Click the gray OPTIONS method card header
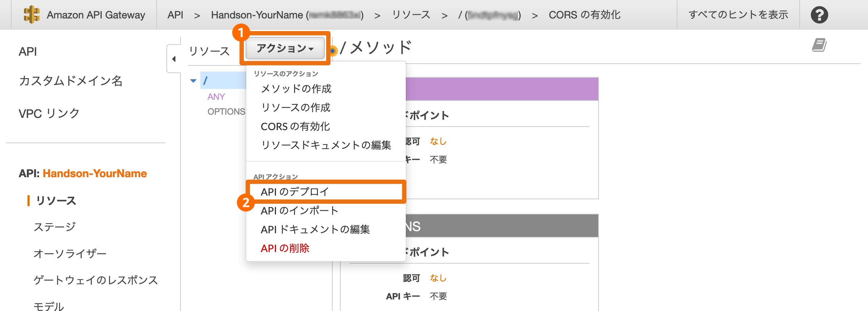 [x=502, y=226]
